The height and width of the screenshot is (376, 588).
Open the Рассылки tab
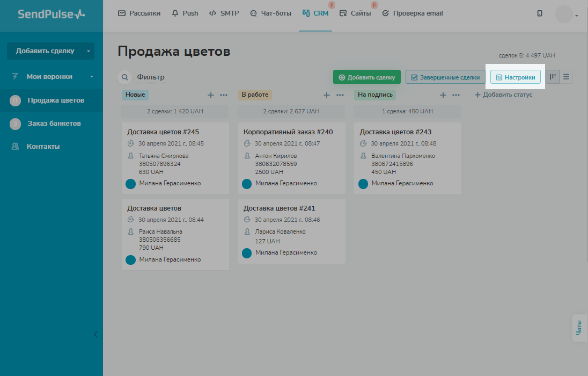pyautogui.click(x=139, y=13)
